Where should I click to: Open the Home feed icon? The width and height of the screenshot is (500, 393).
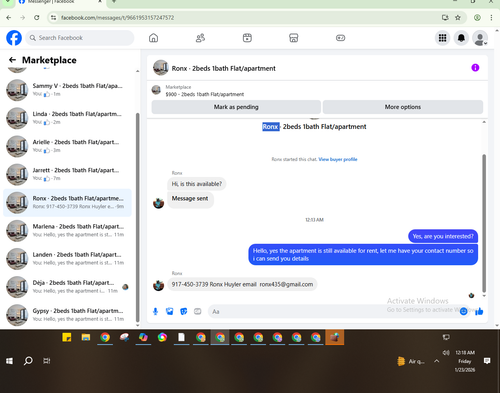(153, 38)
